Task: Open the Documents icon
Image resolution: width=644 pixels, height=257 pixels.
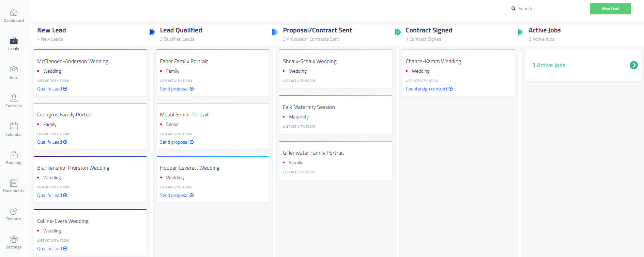Action: tap(14, 183)
